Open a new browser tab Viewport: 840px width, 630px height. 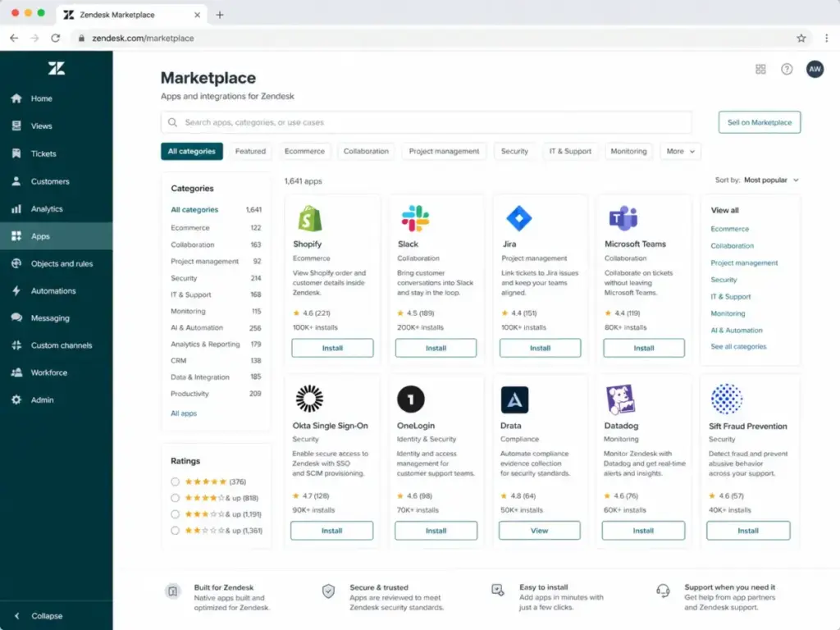click(220, 15)
